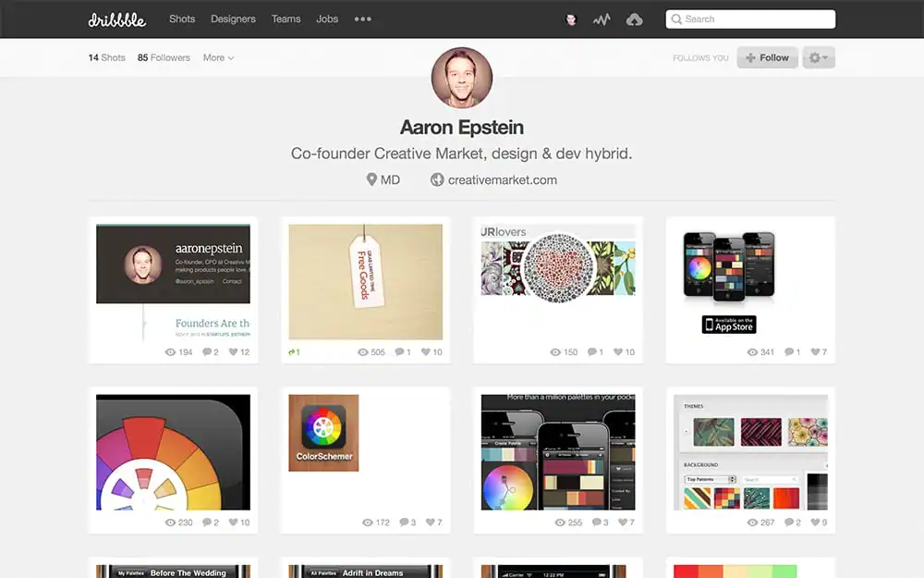Screen dimensions: 924x578
Task: Click the views eye icon showing 230
Action: point(170,523)
